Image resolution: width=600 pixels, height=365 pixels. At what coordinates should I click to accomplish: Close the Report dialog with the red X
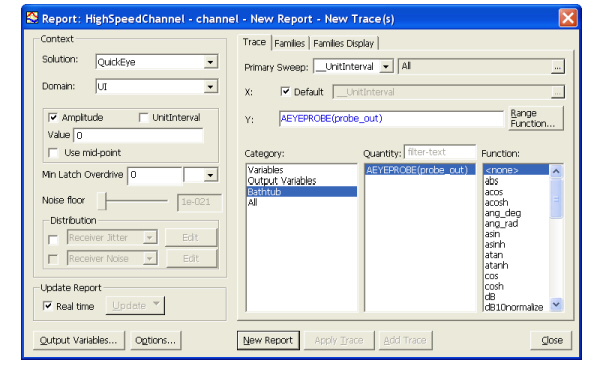[x=568, y=18]
